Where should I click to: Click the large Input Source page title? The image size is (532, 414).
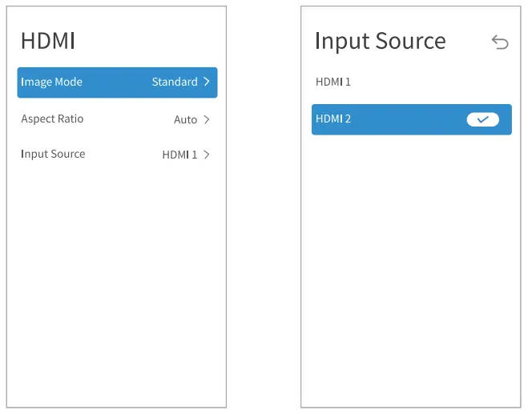(x=380, y=41)
